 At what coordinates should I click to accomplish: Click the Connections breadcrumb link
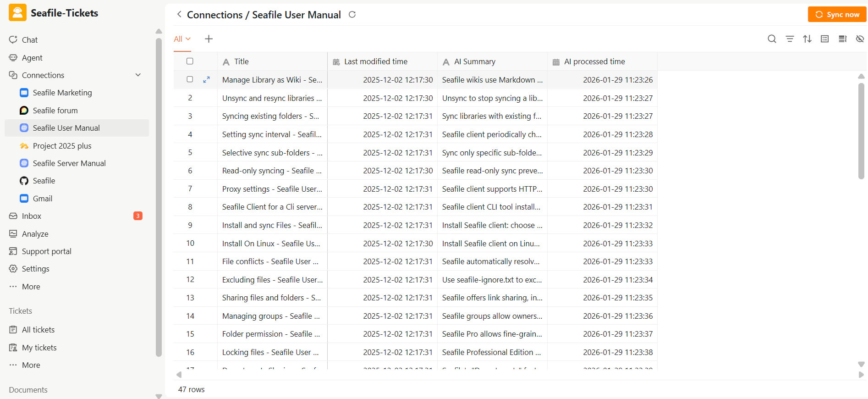click(x=214, y=15)
